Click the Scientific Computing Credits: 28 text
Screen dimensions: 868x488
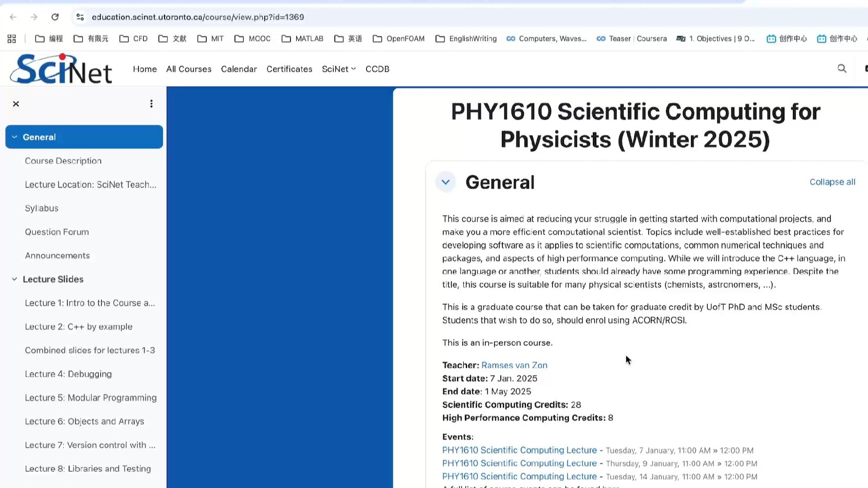tap(512, 404)
